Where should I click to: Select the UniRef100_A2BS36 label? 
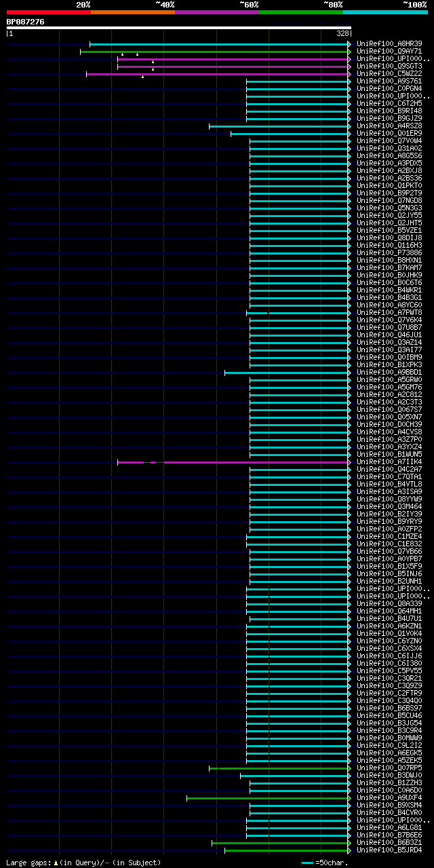pyautogui.click(x=389, y=178)
